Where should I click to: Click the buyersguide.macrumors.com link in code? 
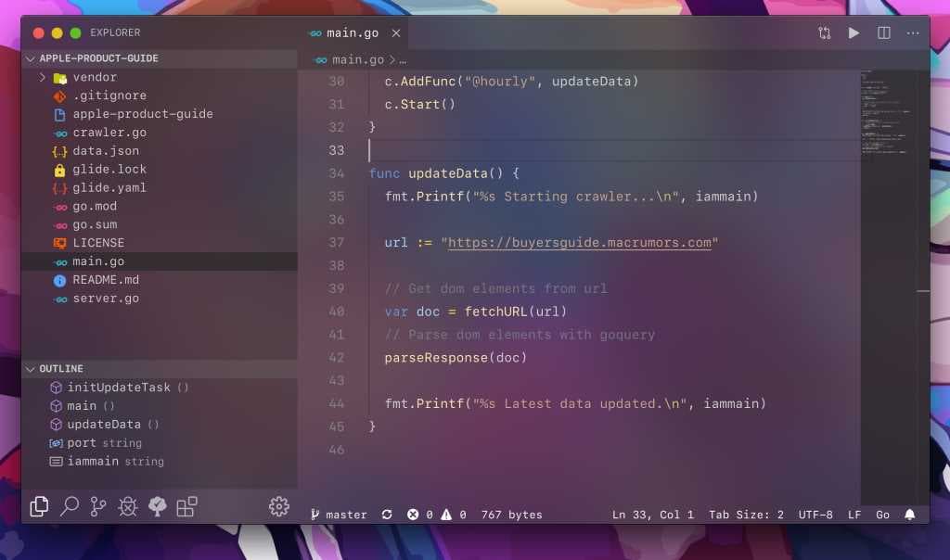point(580,242)
